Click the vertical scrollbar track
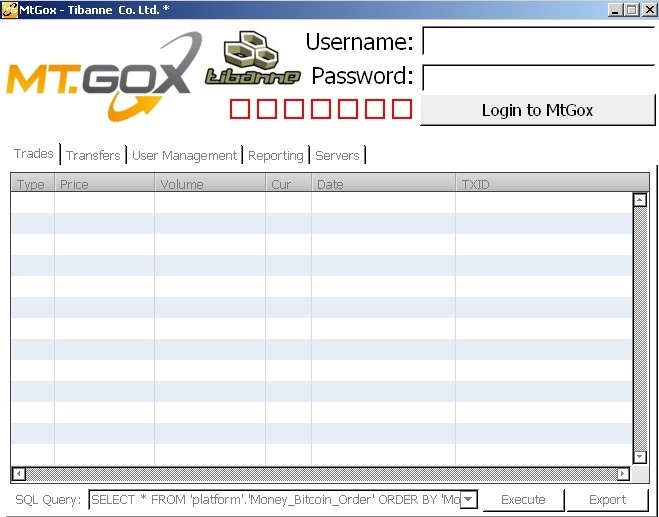The image size is (659, 517). [x=640, y=328]
